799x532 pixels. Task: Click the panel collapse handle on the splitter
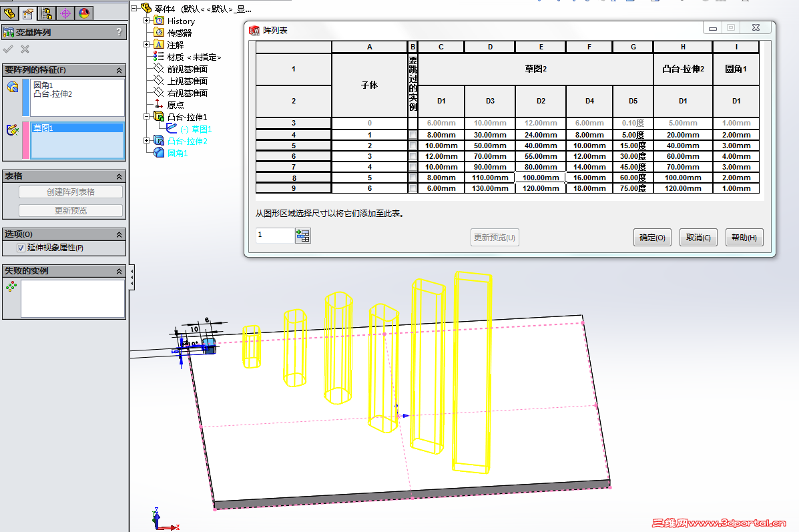click(132, 277)
